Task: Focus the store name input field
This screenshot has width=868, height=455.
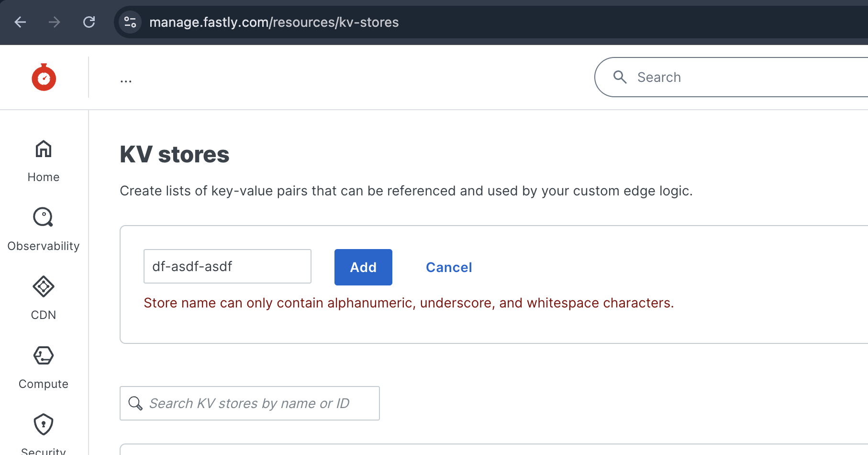Action: (x=227, y=266)
